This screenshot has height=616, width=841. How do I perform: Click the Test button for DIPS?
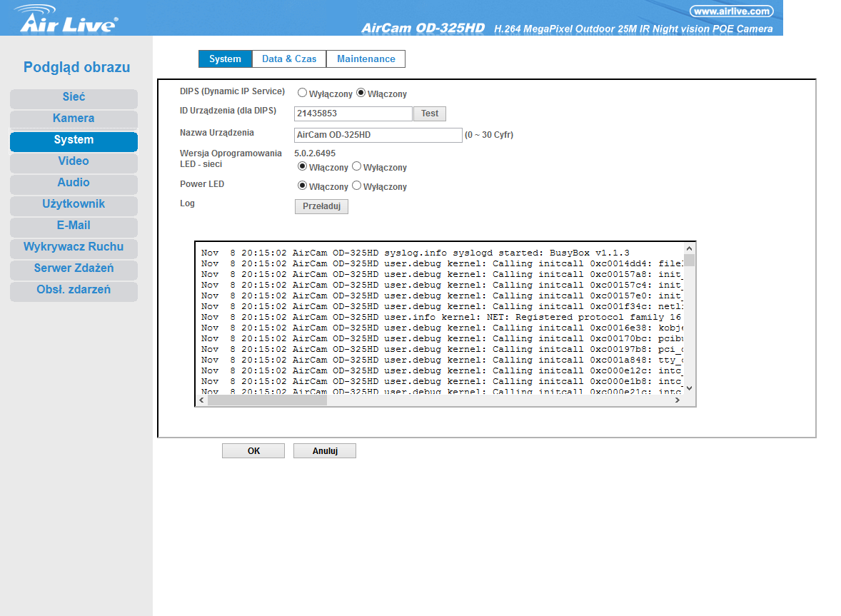tap(430, 113)
